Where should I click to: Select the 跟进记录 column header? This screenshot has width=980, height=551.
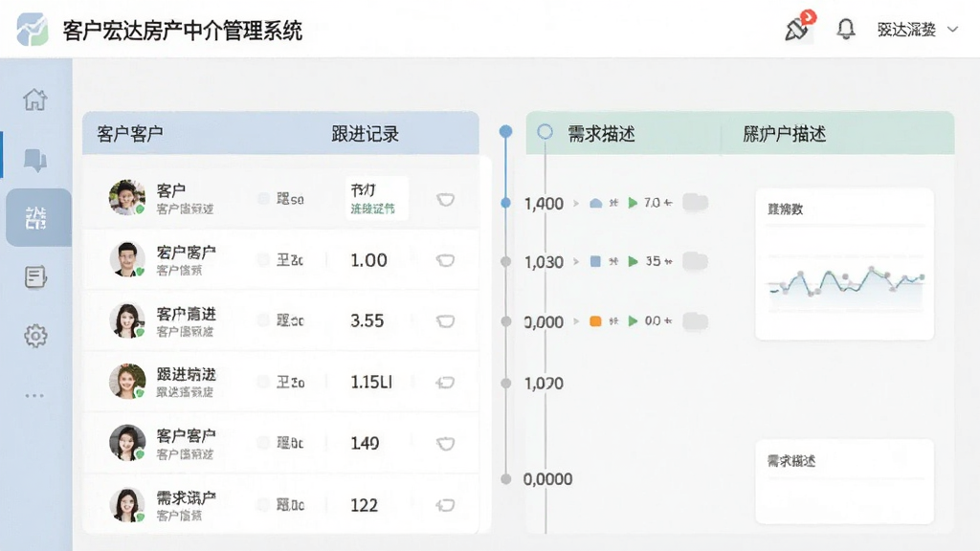pyautogui.click(x=365, y=134)
